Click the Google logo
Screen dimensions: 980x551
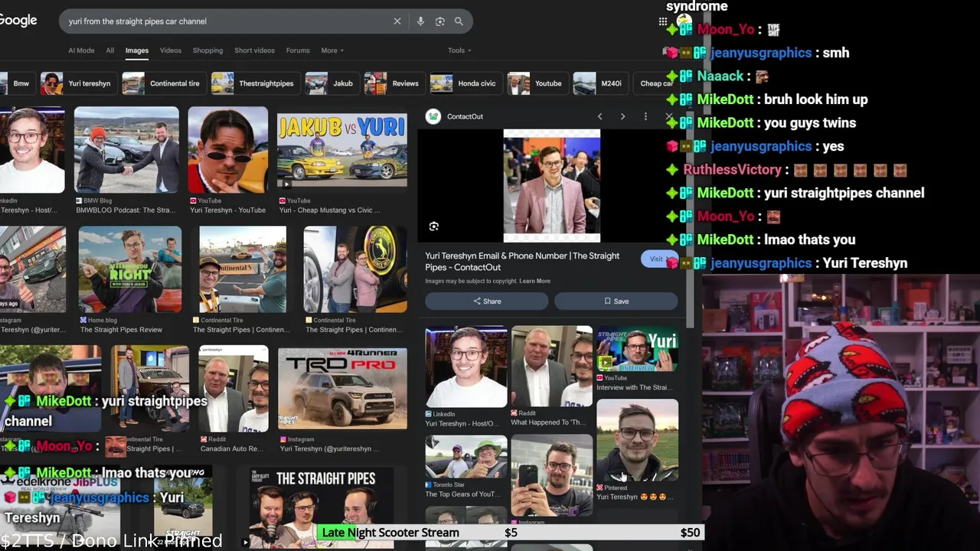18,21
